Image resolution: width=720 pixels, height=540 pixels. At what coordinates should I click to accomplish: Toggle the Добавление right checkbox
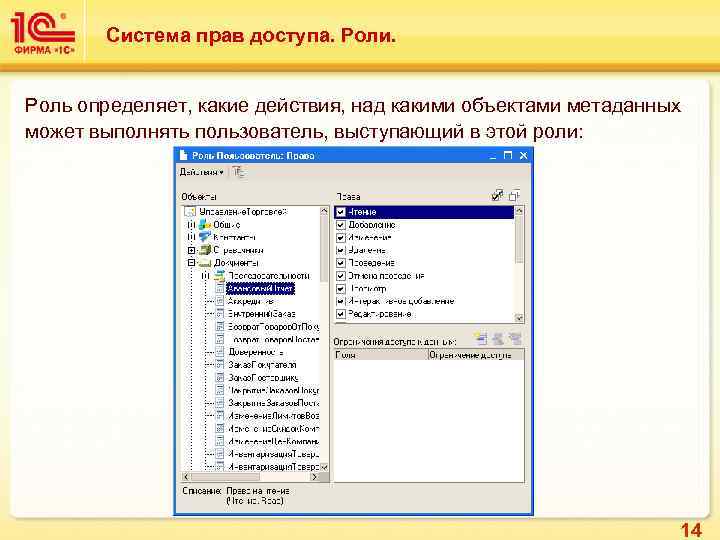point(341,225)
